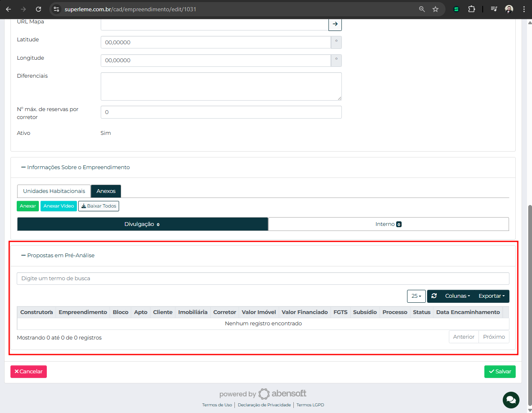The width and height of the screenshot is (532, 413).
Task: Open the Exportar dropdown menu
Action: tap(491, 296)
